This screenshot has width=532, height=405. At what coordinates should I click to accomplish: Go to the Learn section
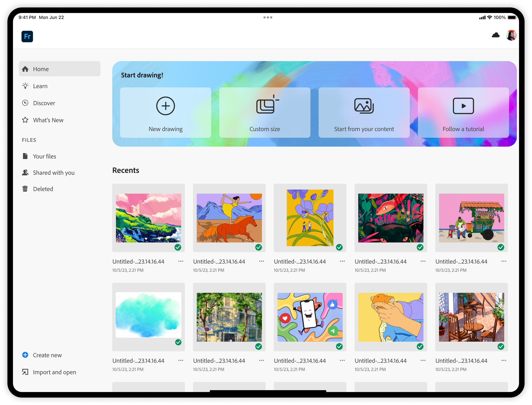pyautogui.click(x=40, y=86)
